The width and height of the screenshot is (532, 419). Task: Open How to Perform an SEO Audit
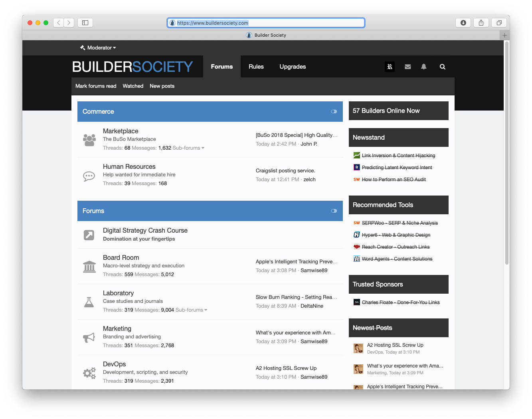[x=394, y=180]
